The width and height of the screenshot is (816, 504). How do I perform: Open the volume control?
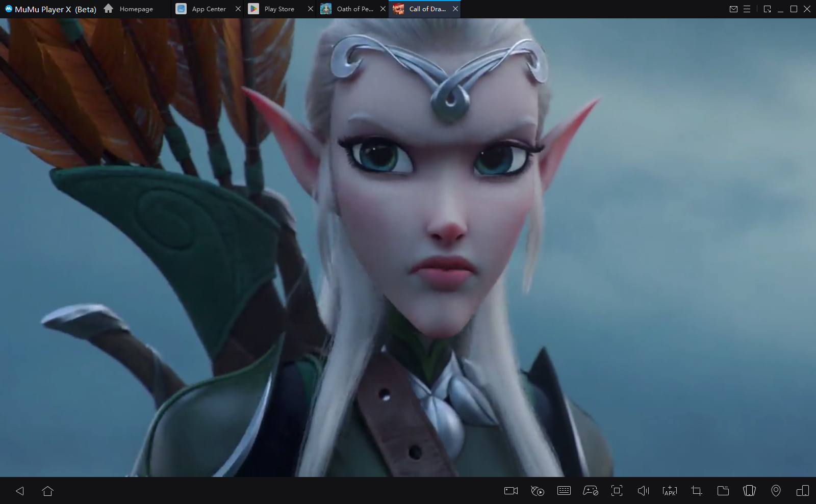tap(643, 491)
